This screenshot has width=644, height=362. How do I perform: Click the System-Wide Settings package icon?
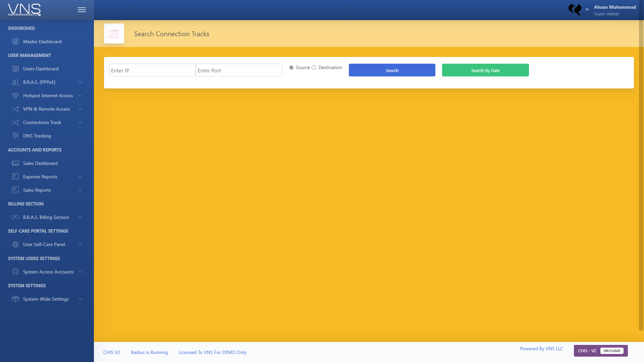[15, 299]
